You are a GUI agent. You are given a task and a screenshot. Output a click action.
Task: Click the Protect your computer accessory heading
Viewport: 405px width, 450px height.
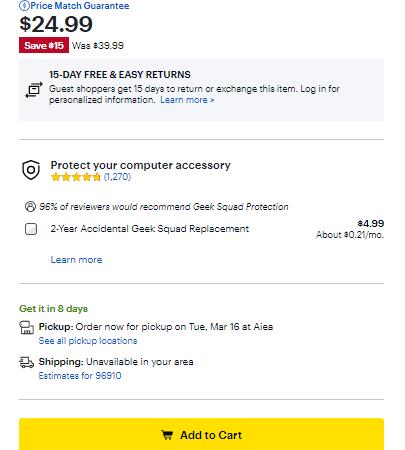click(x=140, y=165)
